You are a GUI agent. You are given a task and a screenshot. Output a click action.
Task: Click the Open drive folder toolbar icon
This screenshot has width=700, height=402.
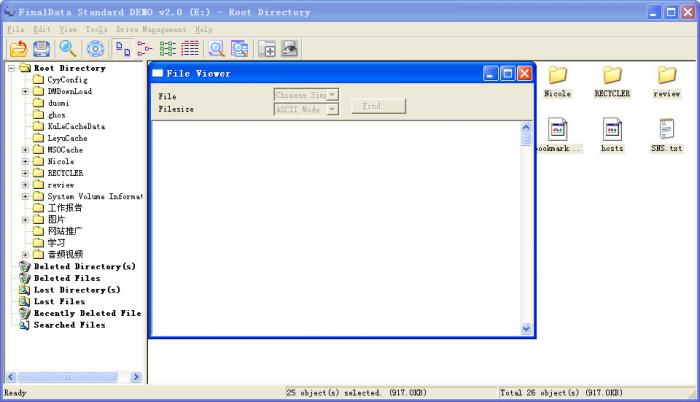click(19, 49)
